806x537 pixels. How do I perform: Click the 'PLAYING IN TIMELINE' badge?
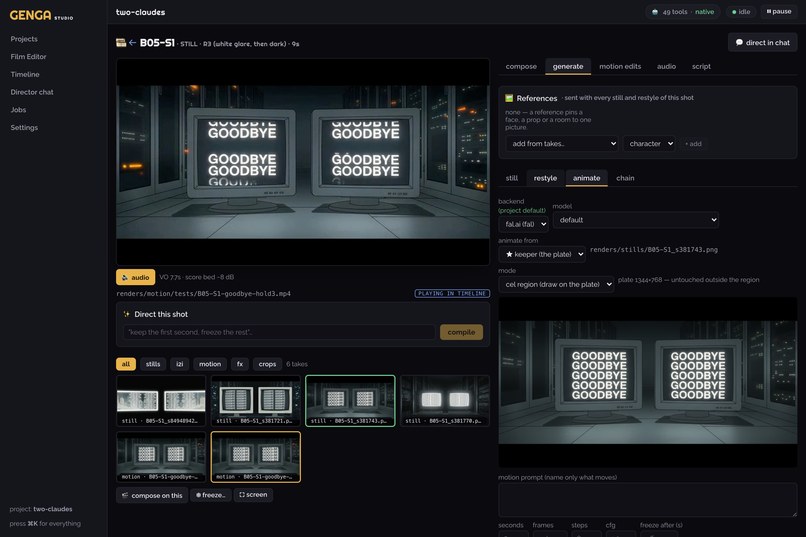coord(452,293)
